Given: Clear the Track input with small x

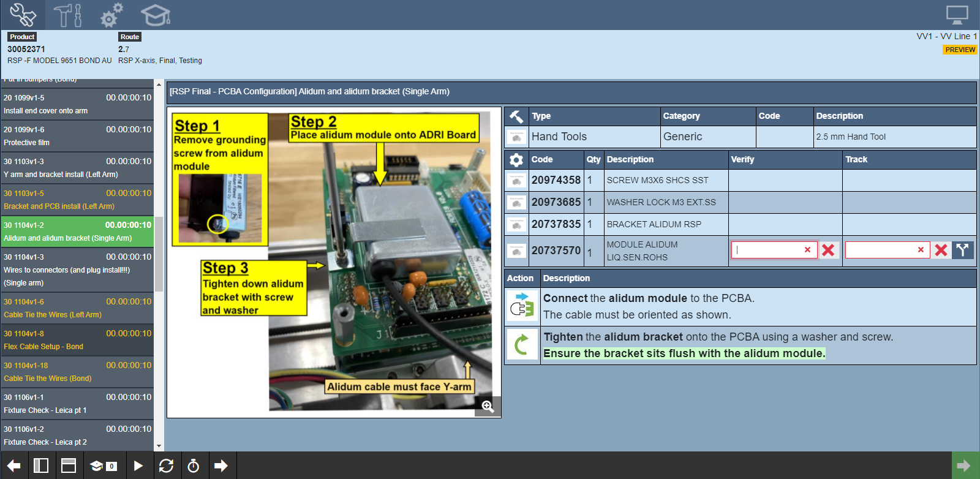Looking at the screenshot, I should [921, 250].
